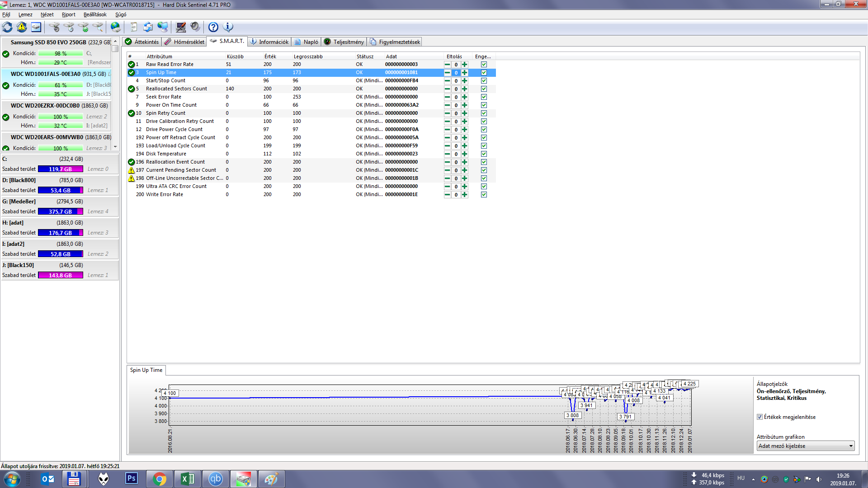Viewport: 868px width, 488px height.
Task: Uncheck enable box for Write Error Rate
Action: pos(484,195)
